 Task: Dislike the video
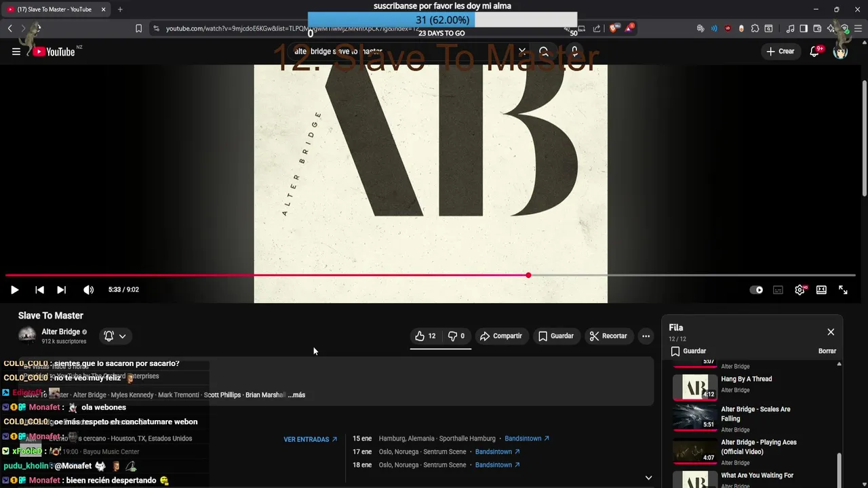[x=456, y=335]
